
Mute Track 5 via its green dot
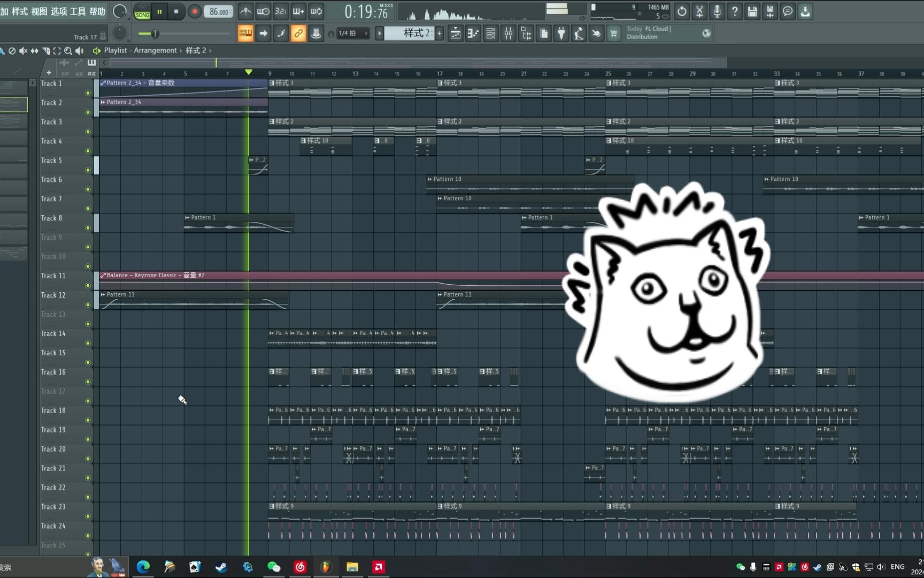[x=88, y=170]
